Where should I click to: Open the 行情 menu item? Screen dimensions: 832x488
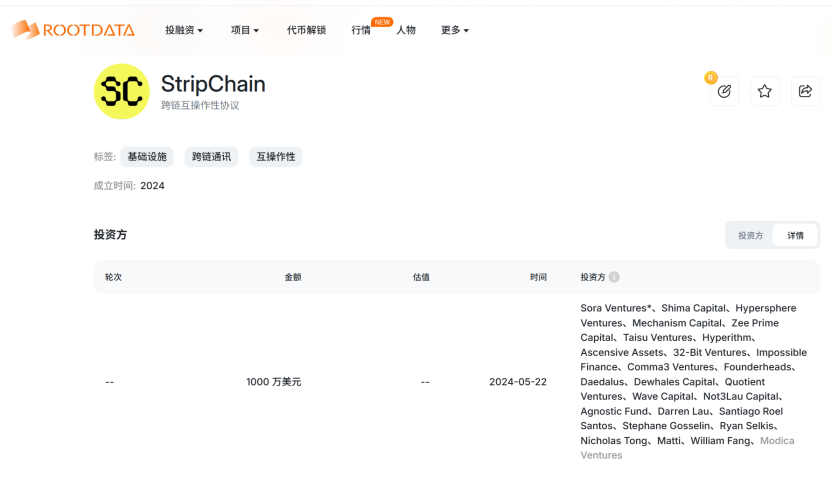(x=361, y=30)
